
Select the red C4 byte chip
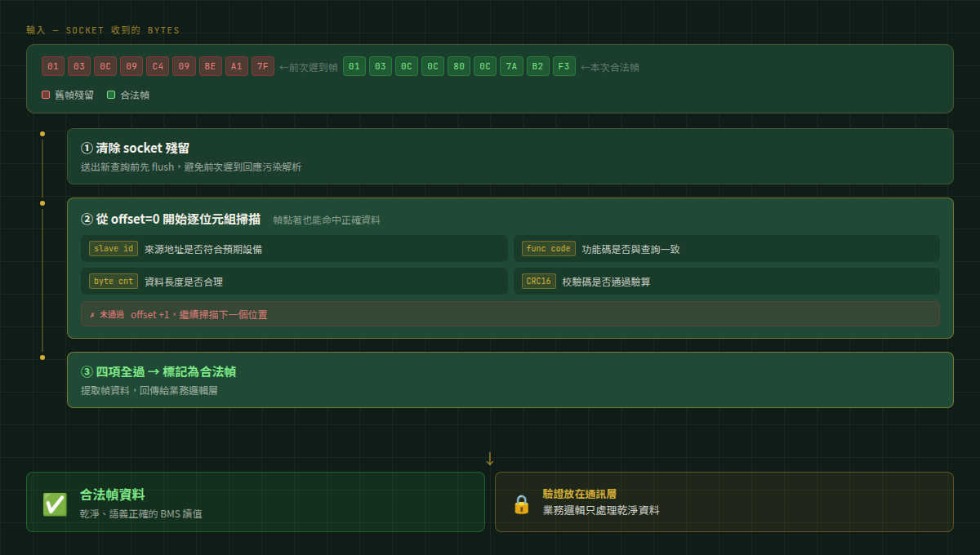tap(158, 66)
